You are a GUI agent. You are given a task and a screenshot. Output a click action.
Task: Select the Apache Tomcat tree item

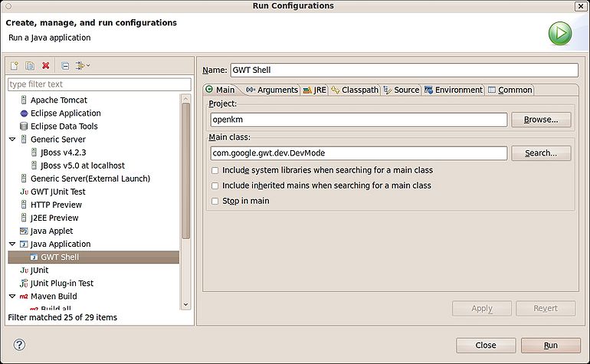(59, 100)
